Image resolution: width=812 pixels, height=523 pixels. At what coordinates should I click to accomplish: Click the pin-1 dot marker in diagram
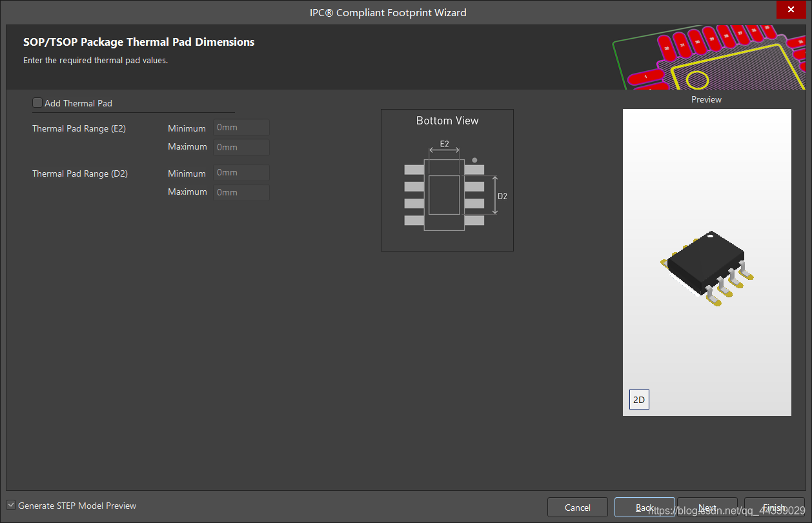coord(474,160)
